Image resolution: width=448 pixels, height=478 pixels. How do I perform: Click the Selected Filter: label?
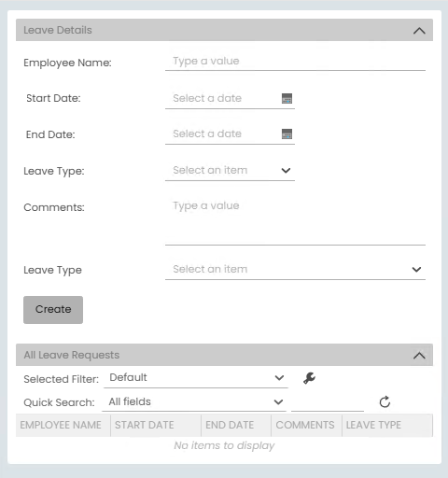click(62, 379)
